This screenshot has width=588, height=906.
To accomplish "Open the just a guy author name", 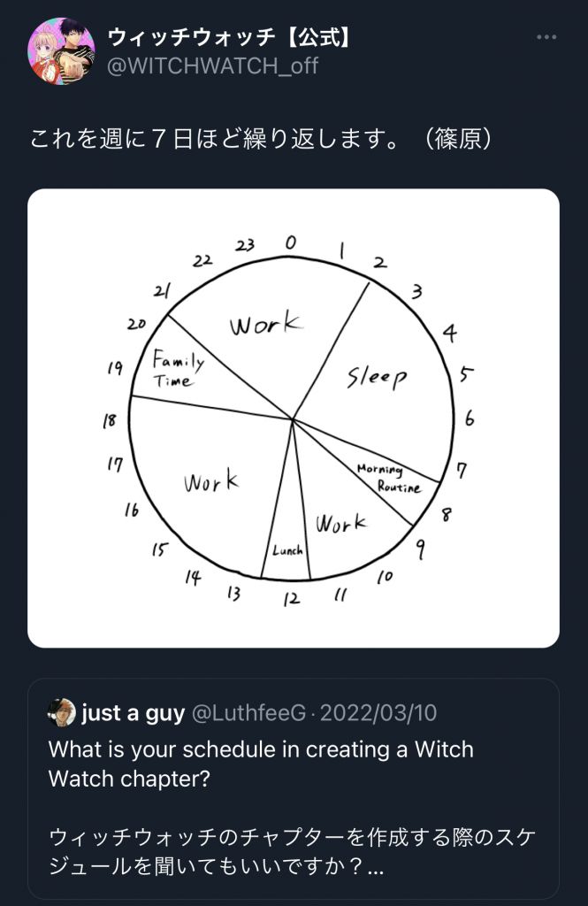I will point(133,713).
